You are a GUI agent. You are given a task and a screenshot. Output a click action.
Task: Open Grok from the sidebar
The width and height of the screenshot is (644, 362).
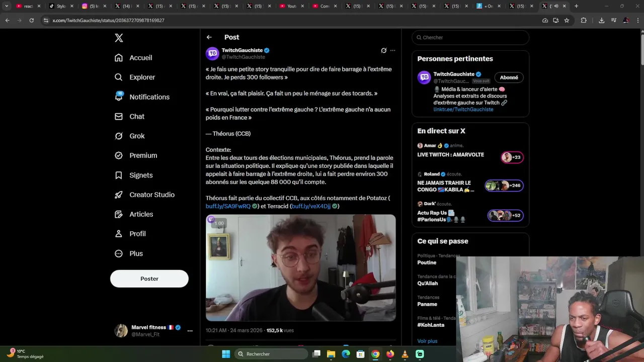(x=129, y=136)
